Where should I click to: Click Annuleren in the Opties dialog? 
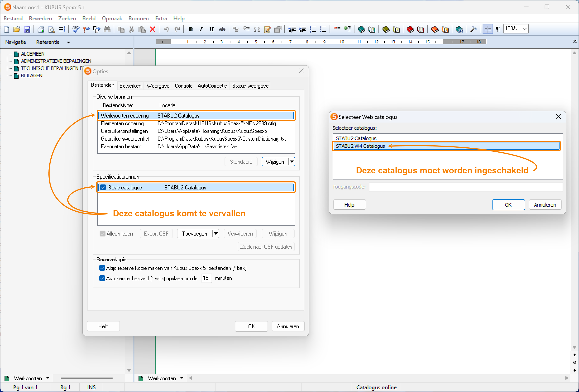coord(288,326)
